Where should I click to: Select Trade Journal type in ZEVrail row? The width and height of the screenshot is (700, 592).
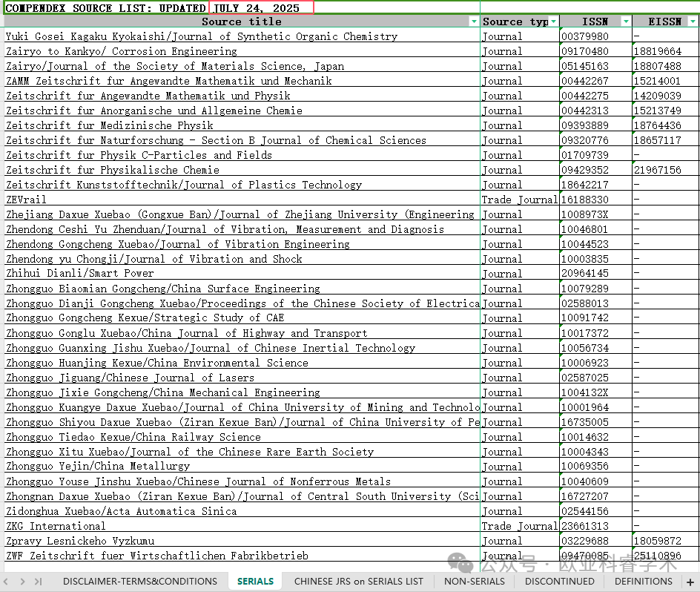click(x=520, y=200)
